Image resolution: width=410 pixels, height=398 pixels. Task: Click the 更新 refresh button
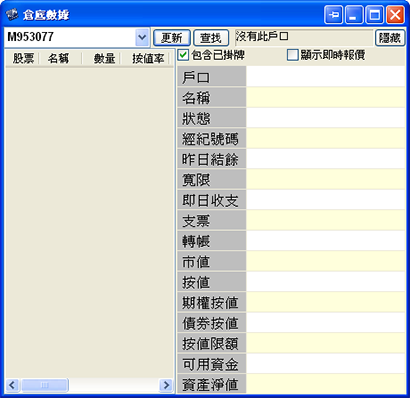(x=172, y=38)
